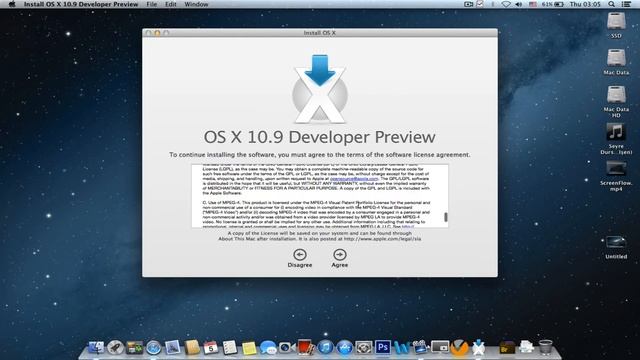Open the App Store from the Dock
The image size is (640, 360).
[x=344, y=347]
